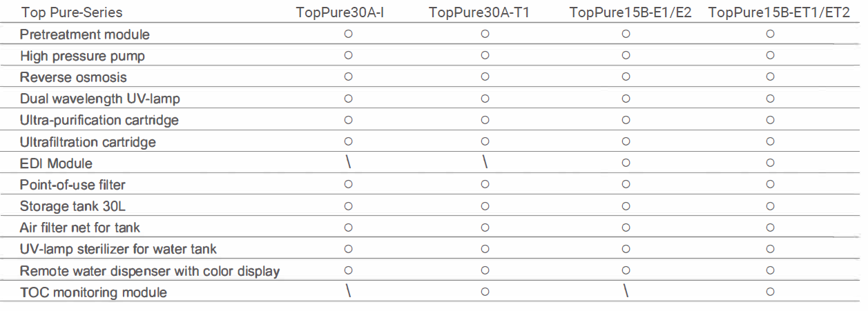Click the TopPure15B-E1/E2 column header
Image resolution: width=868 pixels, height=311 pixels.
630,13
